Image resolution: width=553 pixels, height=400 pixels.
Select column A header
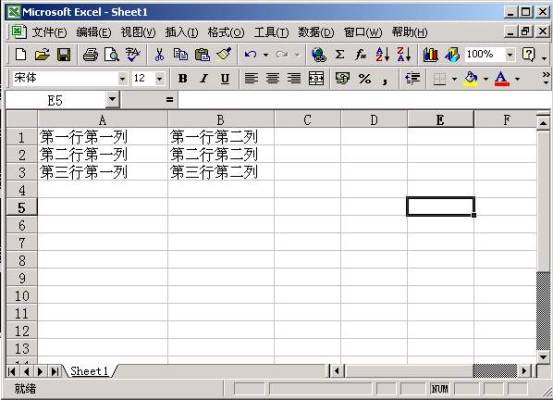pos(103,120)
